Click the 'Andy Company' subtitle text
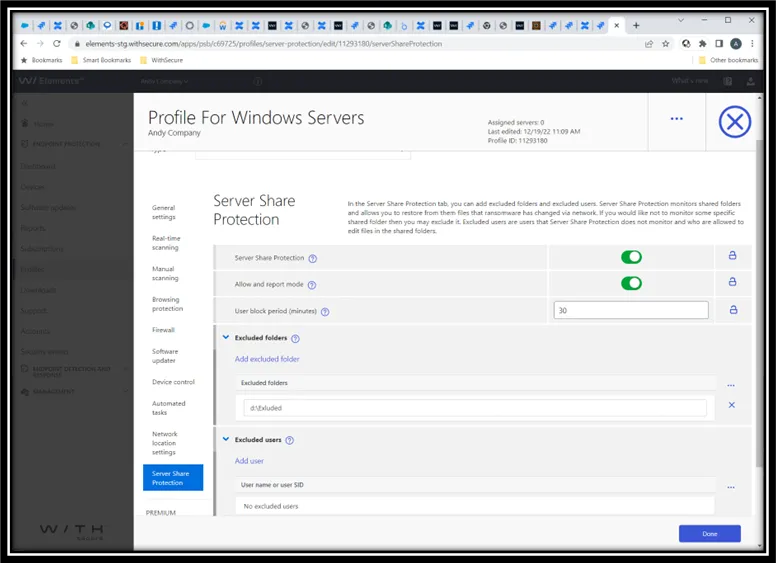This screenshot has width=776, height=563. coord(174,133)
